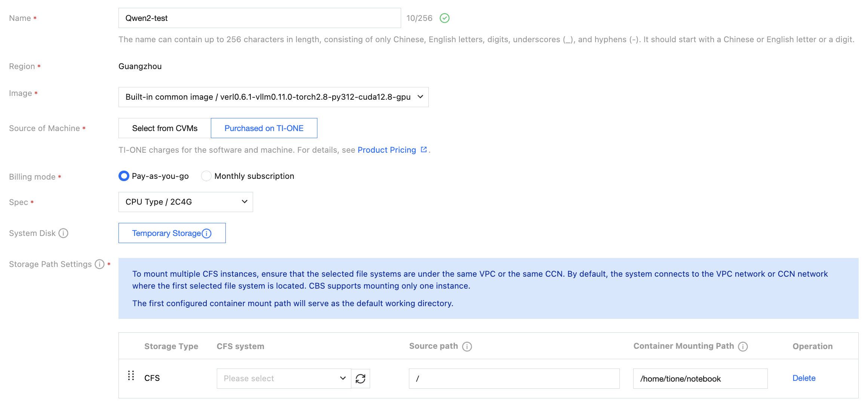Viewport: 868px width, 404px height.
Task: Click the Name input field containing Qwen2-test
Action: point(260,18)
